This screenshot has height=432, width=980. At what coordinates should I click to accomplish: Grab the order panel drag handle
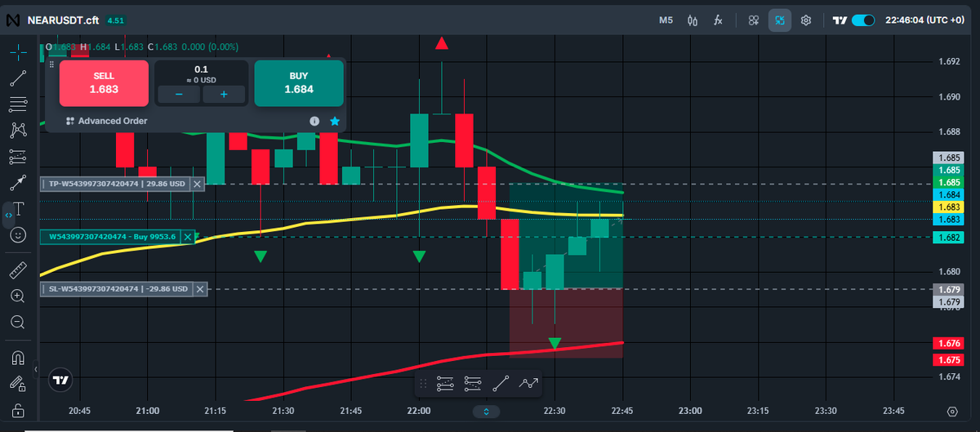(51, 65)
